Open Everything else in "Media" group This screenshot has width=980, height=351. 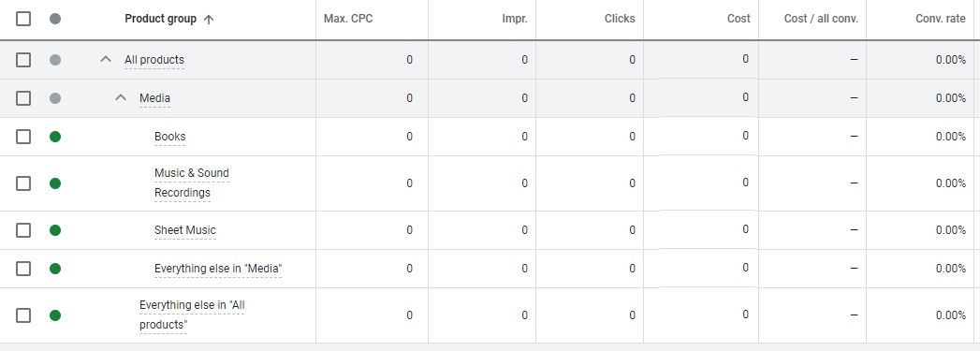[x=218, y=269]
